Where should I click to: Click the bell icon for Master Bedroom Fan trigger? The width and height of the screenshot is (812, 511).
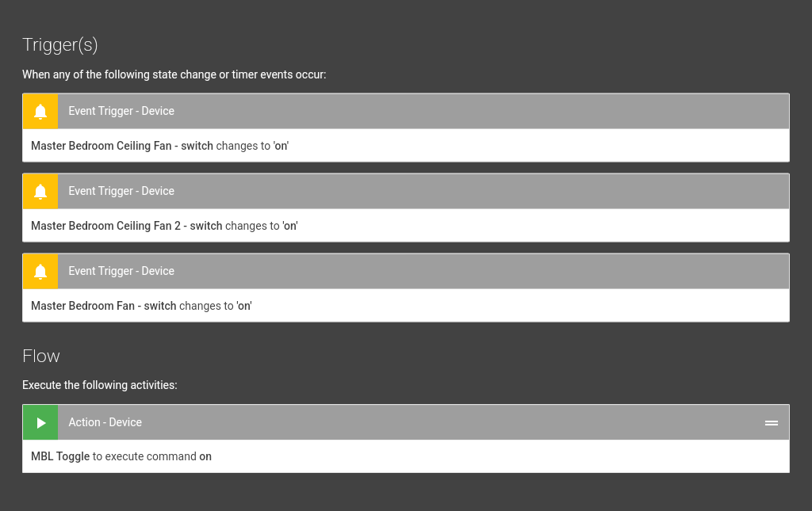(40, 272)
